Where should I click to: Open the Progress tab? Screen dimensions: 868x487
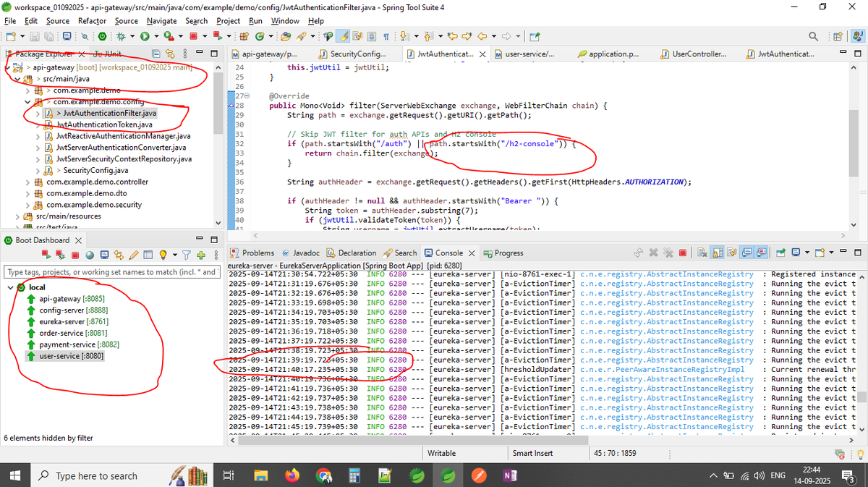pyautogui.click(x=503, y=253)
